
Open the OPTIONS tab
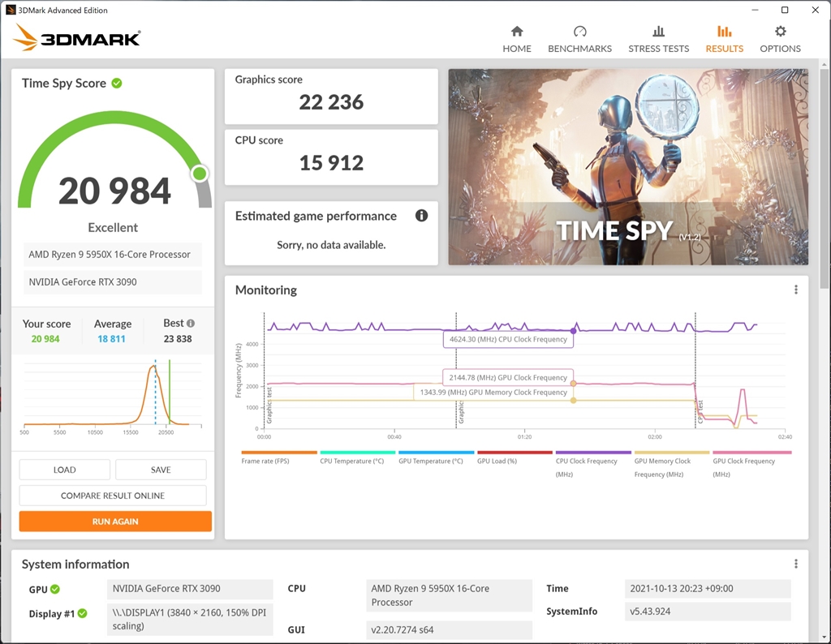780,39
